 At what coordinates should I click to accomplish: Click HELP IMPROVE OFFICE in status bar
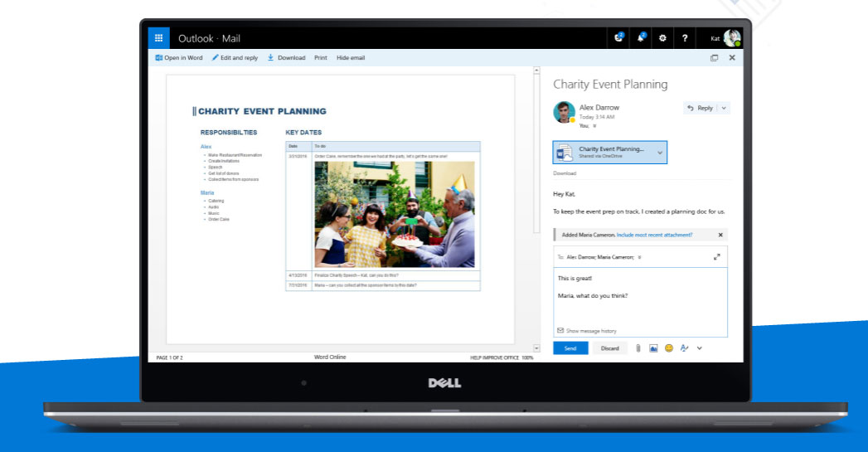point(494,357)
